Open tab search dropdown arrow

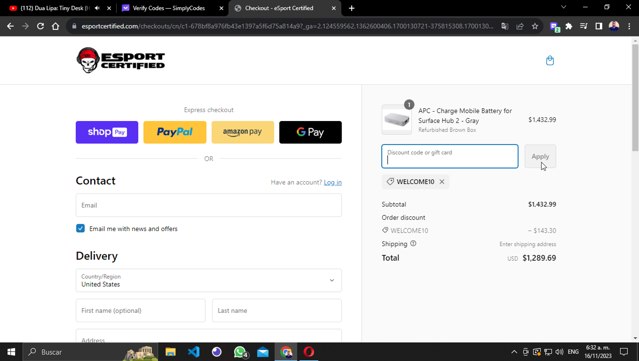coord(564,7)
